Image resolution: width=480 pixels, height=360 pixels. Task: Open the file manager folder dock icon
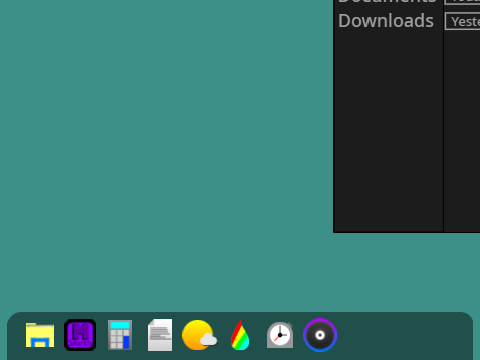pos(40,335)
